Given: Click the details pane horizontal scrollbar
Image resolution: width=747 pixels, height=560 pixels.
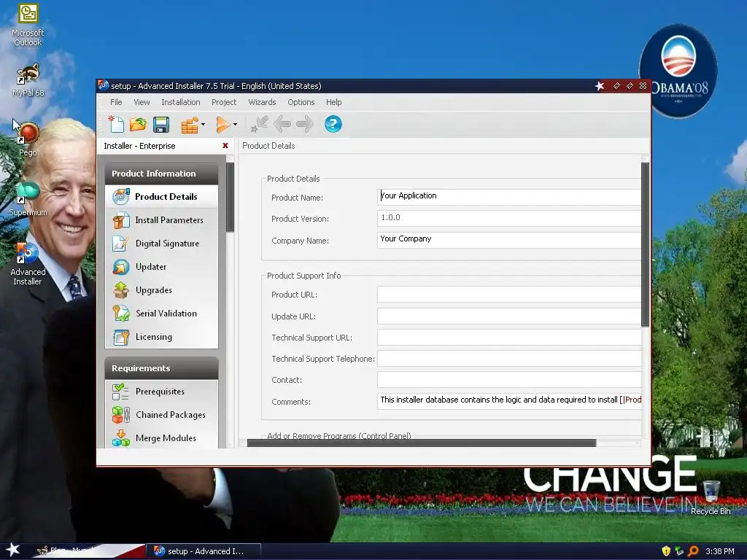Looking at the screenshot, I should (x=421, y=443).
